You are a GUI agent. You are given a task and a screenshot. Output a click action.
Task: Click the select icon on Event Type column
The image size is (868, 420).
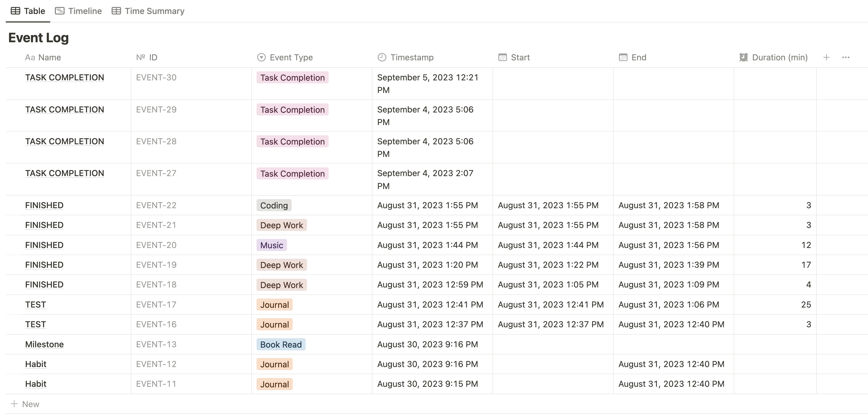261,57
